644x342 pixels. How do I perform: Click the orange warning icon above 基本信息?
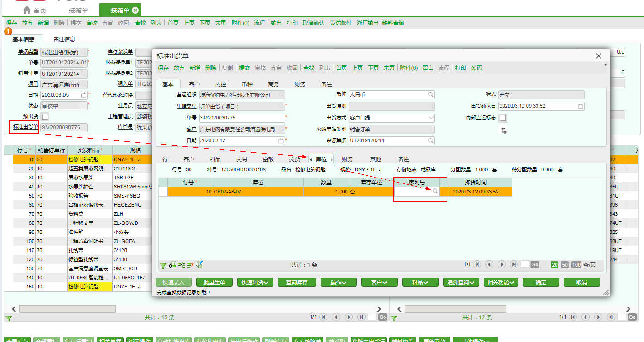[8, 31]
